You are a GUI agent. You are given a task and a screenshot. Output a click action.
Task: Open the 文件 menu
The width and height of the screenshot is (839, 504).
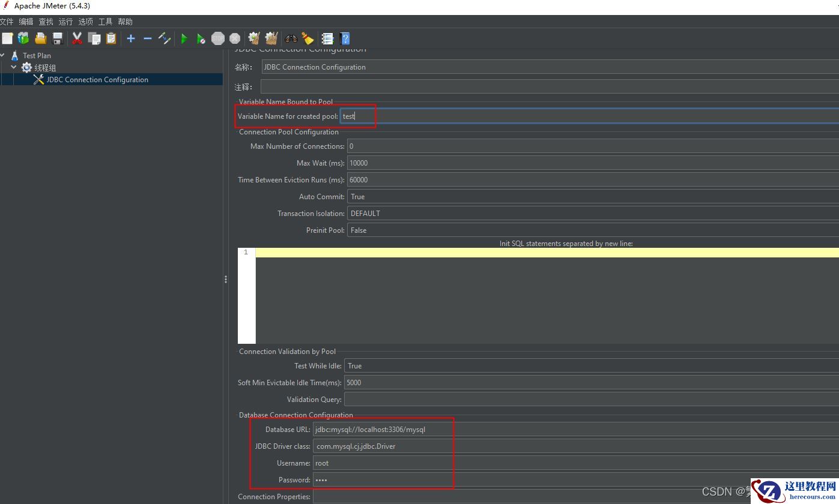[7, 22]
